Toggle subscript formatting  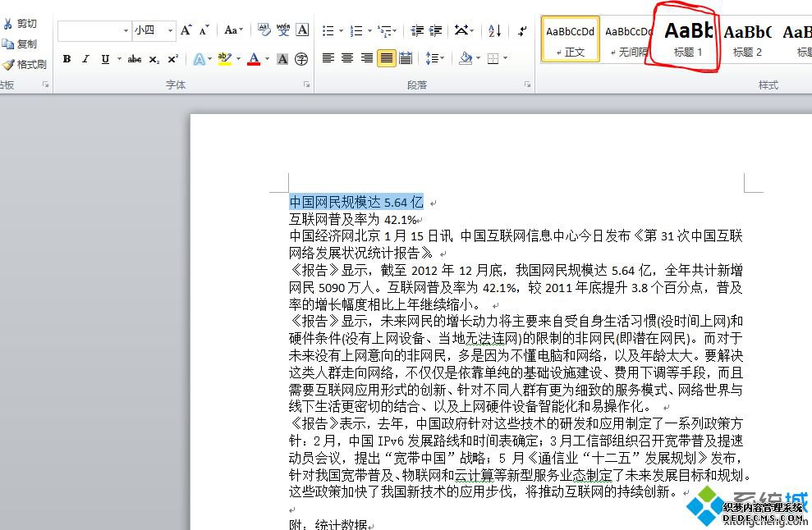(154, 60)
